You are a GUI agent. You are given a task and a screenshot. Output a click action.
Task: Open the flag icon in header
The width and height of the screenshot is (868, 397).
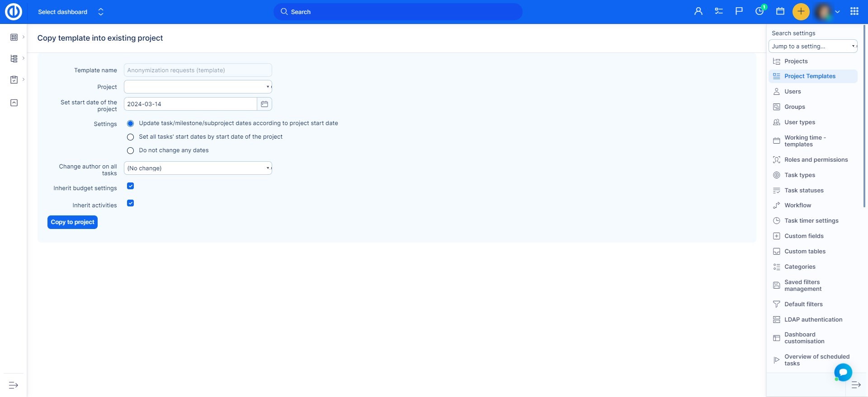pos(739,12)
